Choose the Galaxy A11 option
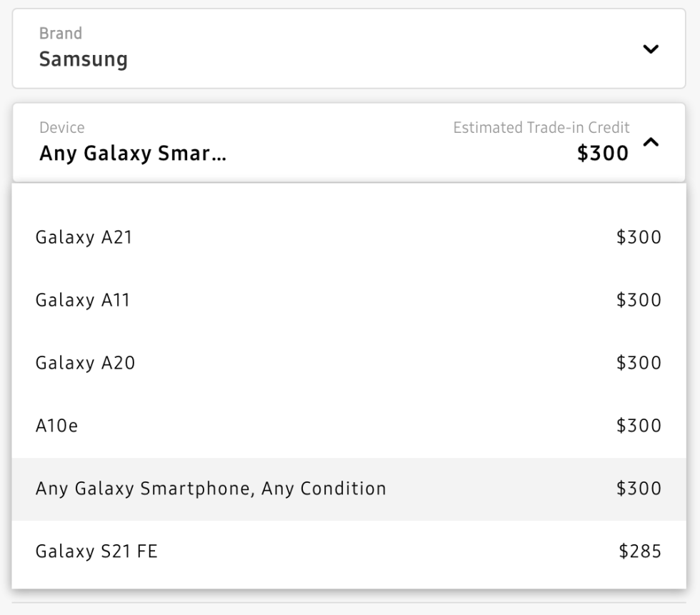The width and height of the screenshot is (700, 615). tap(83, 300)
